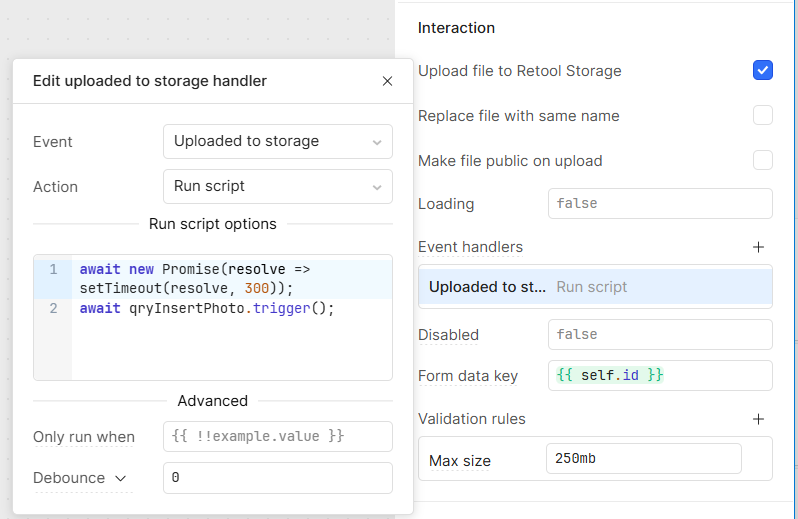This screenshot has width=798, height=519.
Task: Edit the Form data key field
Action: pos(659,376)
